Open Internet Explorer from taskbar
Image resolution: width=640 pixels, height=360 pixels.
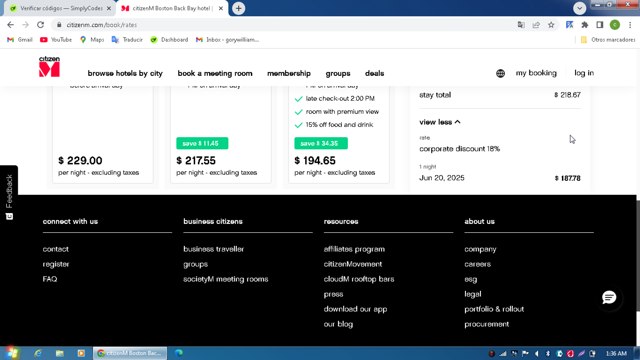(38, 353)
